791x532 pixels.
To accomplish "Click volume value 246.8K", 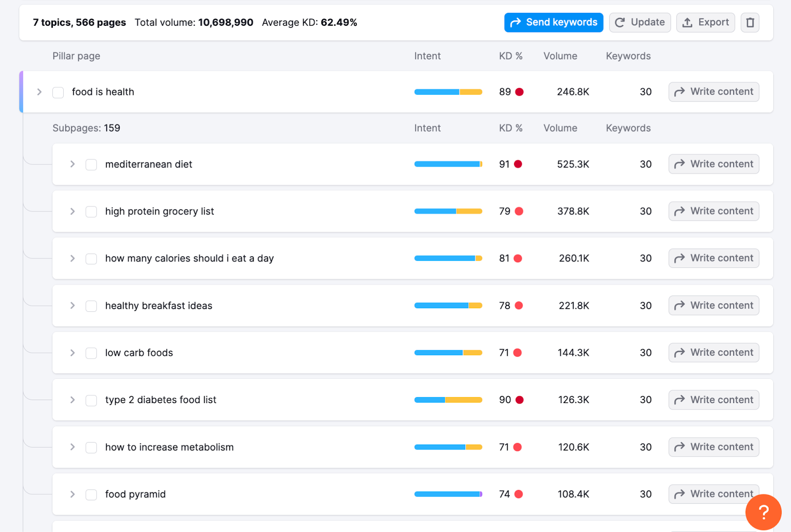I will [573, 92].
